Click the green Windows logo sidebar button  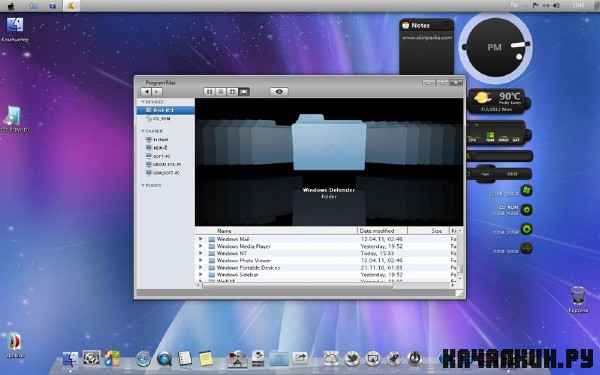click(527, 191)
